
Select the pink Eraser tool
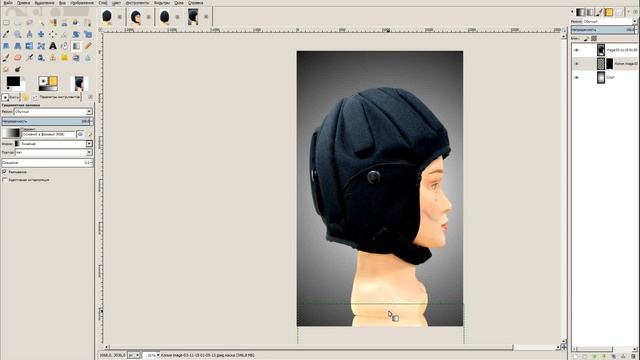coord(18,58)
